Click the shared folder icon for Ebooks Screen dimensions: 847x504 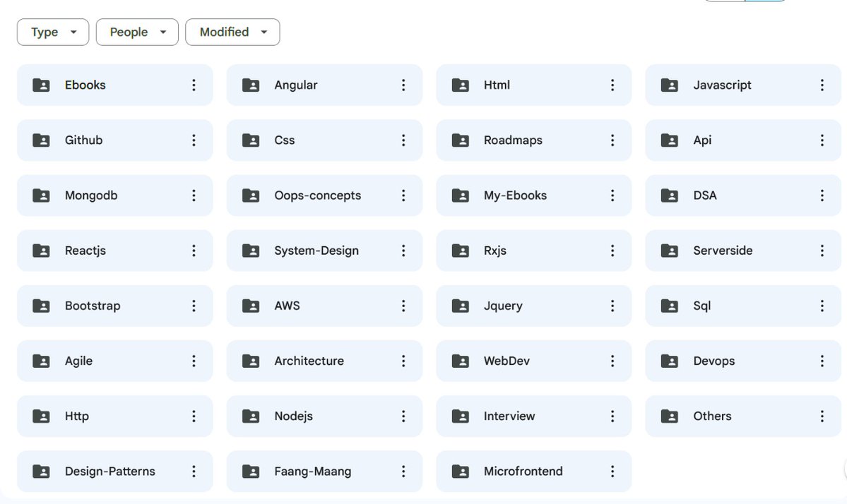(x=41, y=85)
